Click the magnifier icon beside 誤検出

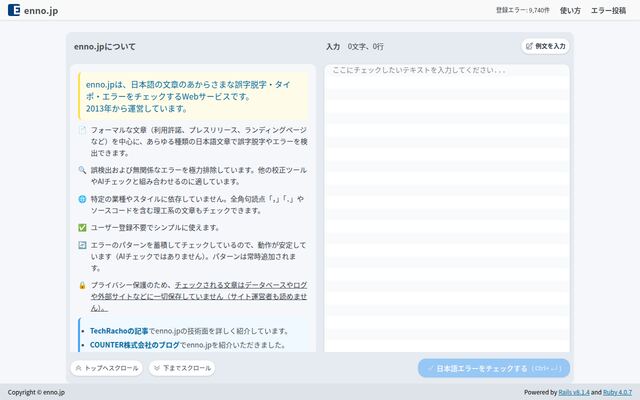(82, 170)
